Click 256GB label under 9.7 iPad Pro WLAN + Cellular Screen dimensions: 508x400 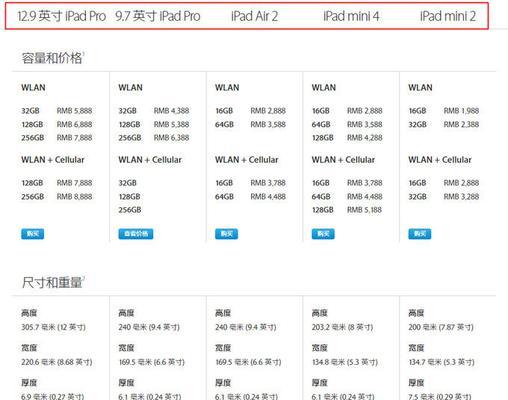coord(130,210)
